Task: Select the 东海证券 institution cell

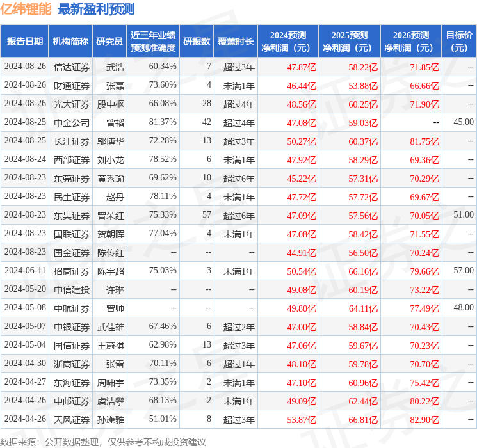Action: (72, 383)
